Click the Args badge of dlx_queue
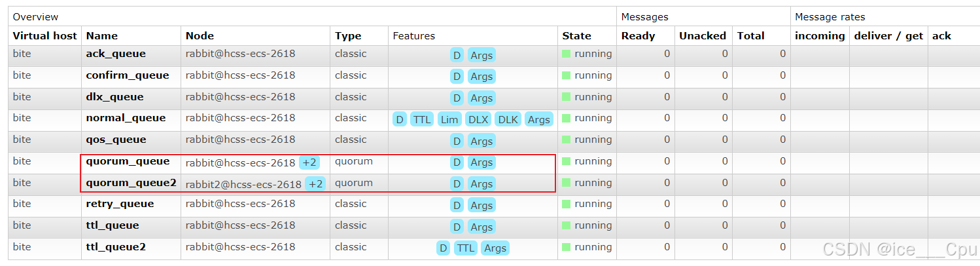Screen dimensions: 980x266 pyautogui.click(x=481, y=98)
